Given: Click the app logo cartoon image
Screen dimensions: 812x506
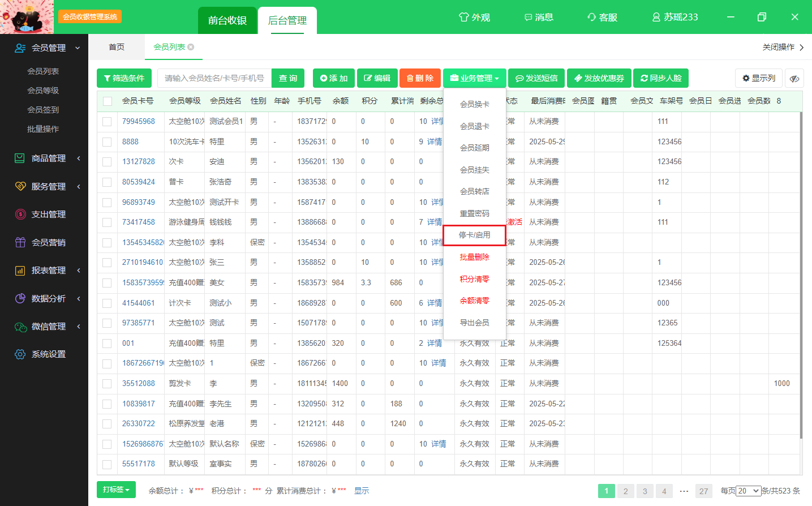Looking at the screenshot, I should [27, 17].
